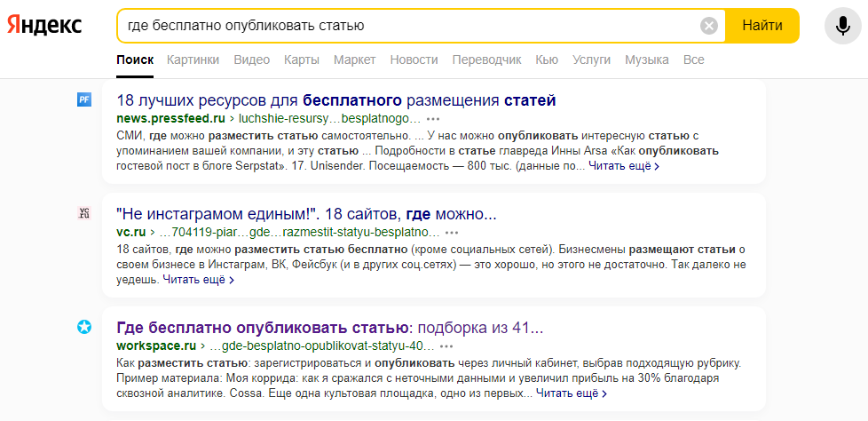This screenshot has height=421, width=868.
Task: Activate voice search microphone
Action: pyautogui.click(x=842, y=26)
